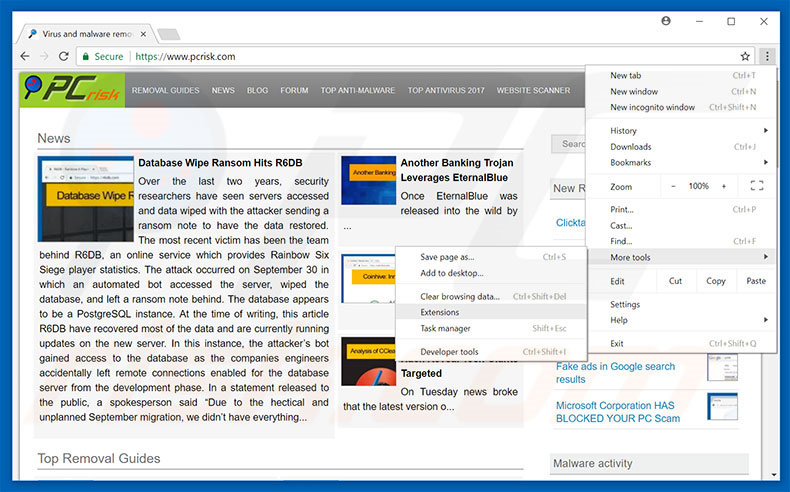790x492 pixels.
Task: Click page scrollbar down arrow
Action: click(x=774, y=474)
